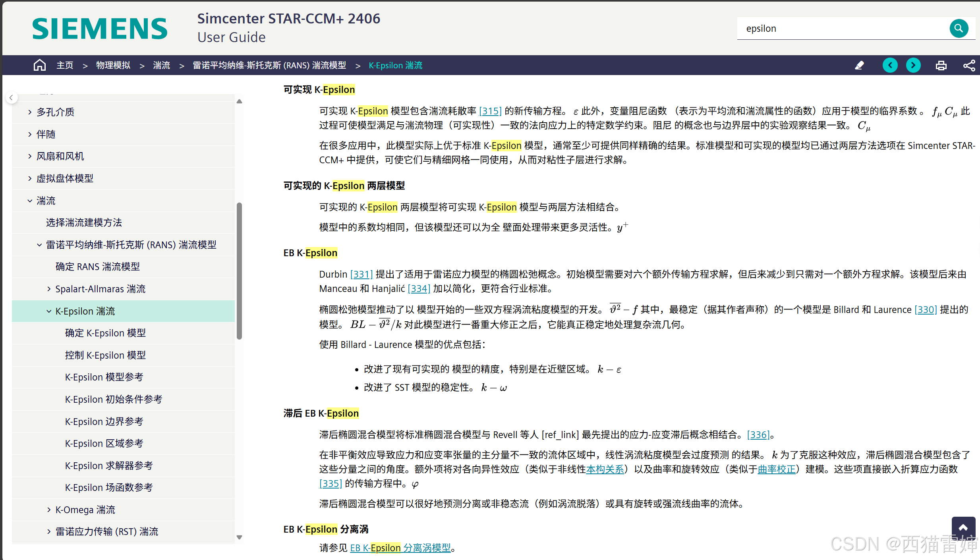
Task: Click sidebar scrollbar down arrow
Action: [239, 537]
